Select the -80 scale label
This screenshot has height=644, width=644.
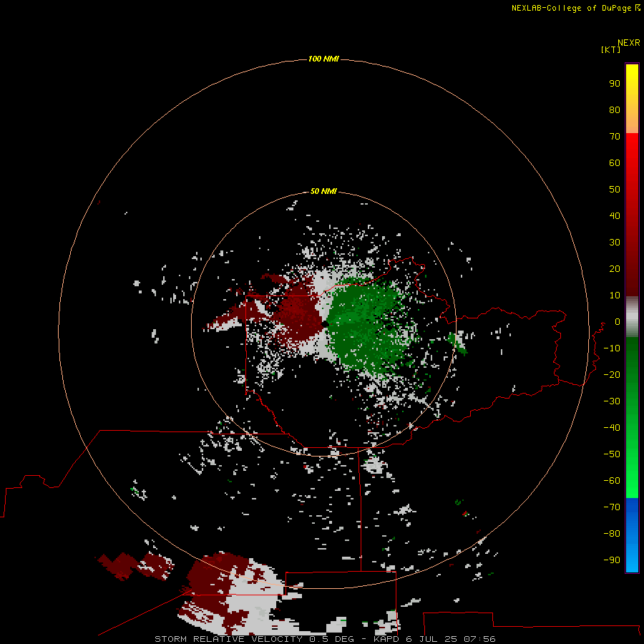612,534
